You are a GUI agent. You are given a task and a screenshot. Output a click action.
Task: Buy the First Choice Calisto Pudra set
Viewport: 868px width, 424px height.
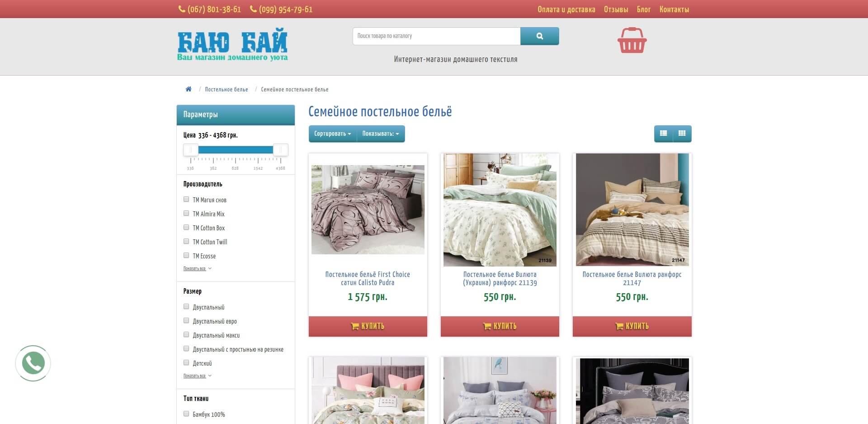coord(368,326)
